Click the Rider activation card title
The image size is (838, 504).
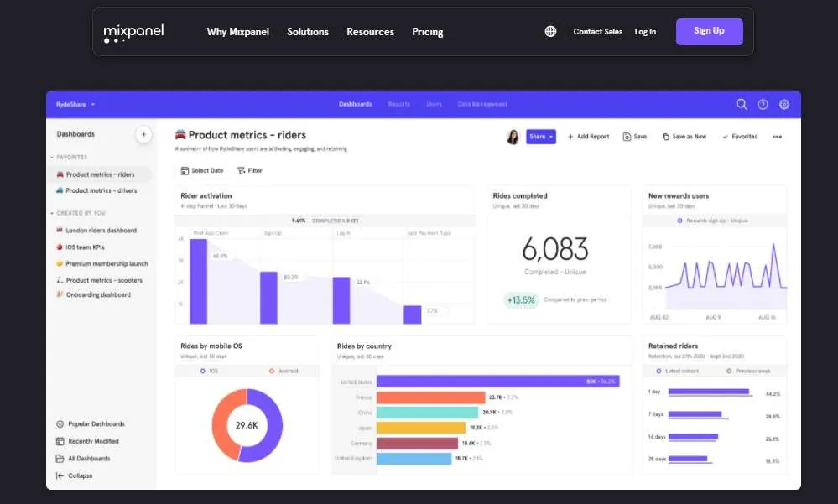coord(206,196)
